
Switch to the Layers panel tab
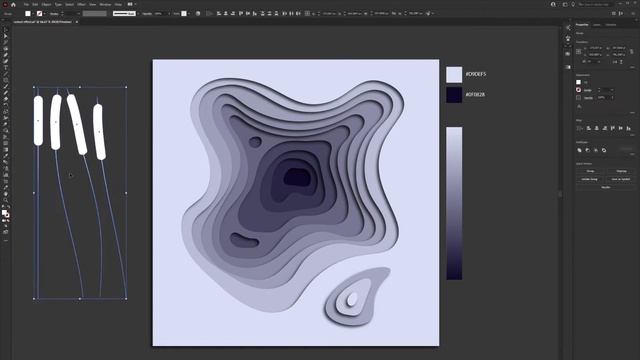[x=597, y=25]
